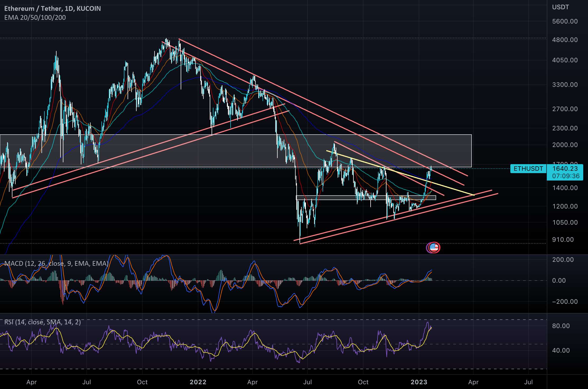The image size is (588, 389).
Task: Click the RSI 40.00 scale label
Action: 561,350
